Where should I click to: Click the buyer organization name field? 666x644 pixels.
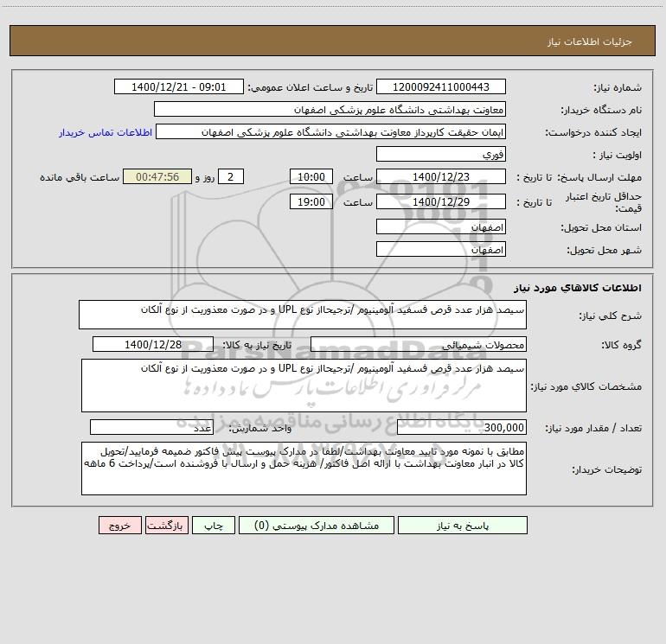[x=330, y=109]
